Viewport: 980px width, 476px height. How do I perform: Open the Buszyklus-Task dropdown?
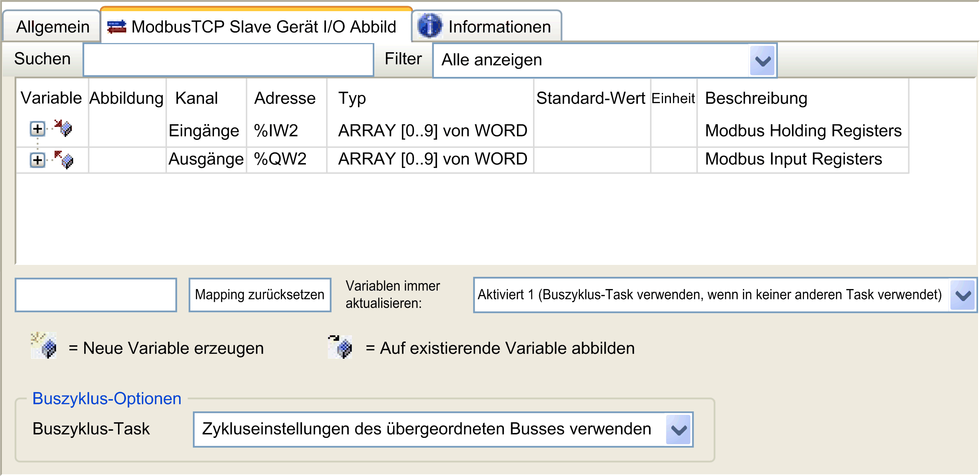(678, 429)
